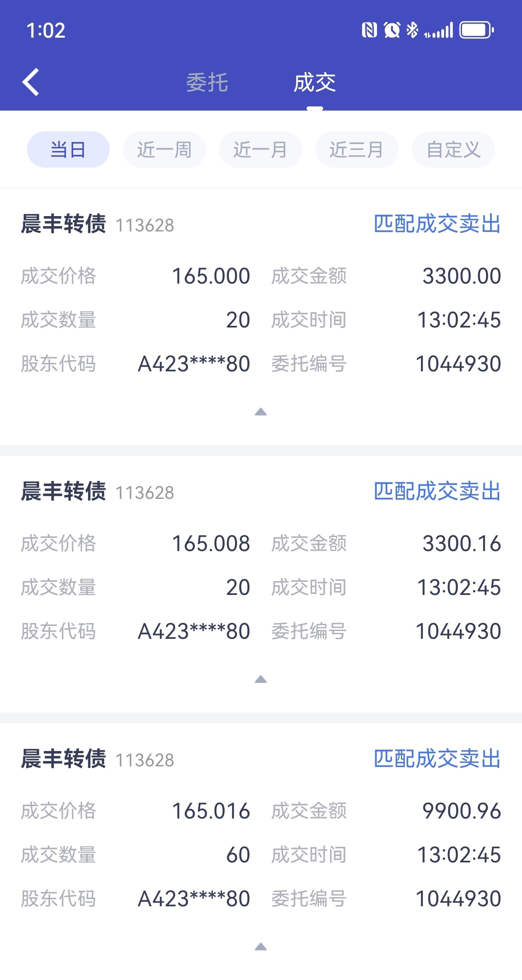Viewport: 522px width, 980px height.
Task: Collapse the first 晨丰转债 trade card
Action: click(261, 412)
